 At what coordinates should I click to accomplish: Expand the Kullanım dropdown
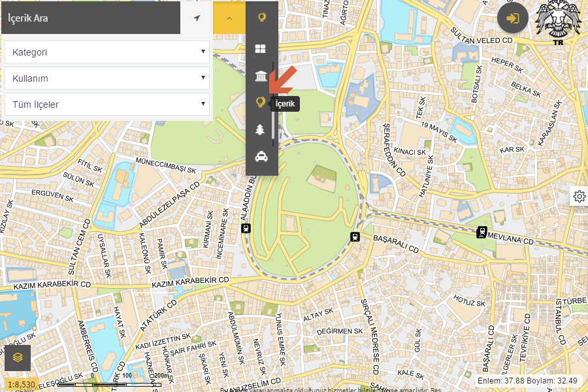pos(107,78)
